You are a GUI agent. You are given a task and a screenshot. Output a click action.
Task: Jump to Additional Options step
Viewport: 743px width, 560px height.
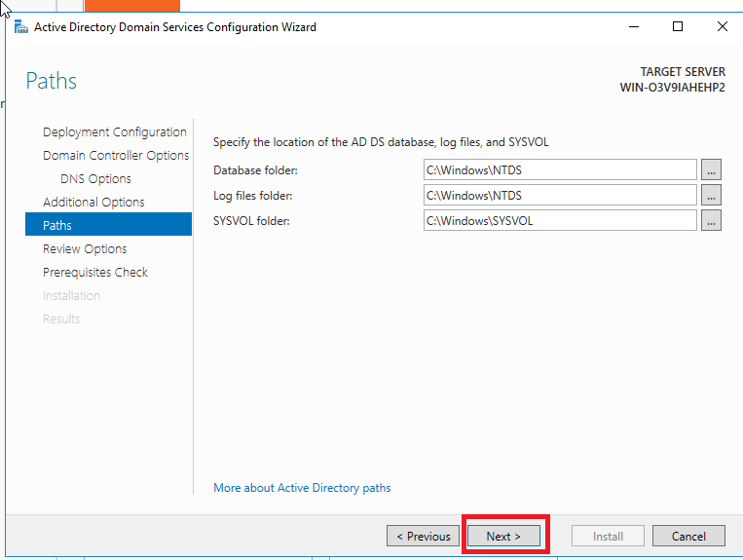point(93,203)
